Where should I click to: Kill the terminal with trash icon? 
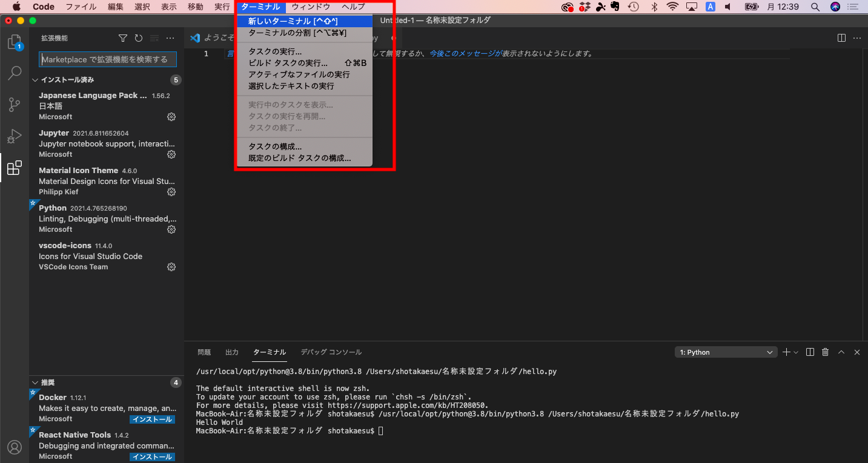tap(826, 352)
